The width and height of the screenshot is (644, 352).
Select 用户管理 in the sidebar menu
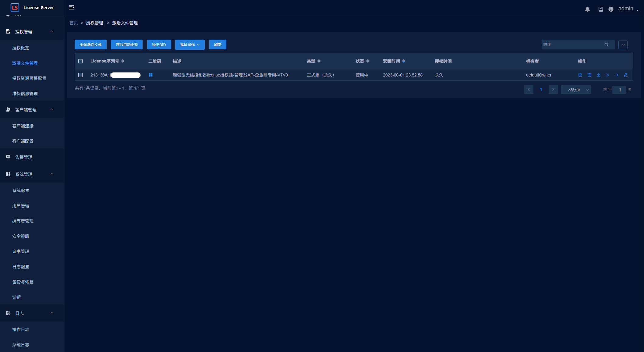pyautogui.click(x=21, y=206)
